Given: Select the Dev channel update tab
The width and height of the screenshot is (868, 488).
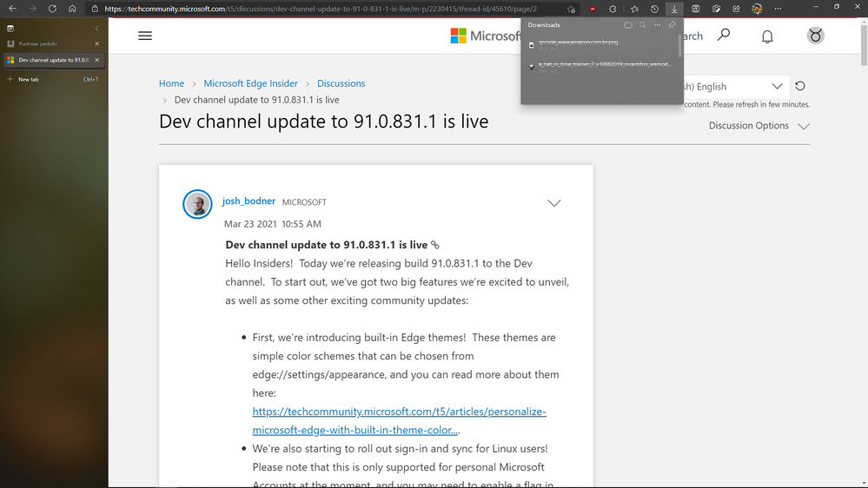Looking at the screenshot, I should point(54,60).
